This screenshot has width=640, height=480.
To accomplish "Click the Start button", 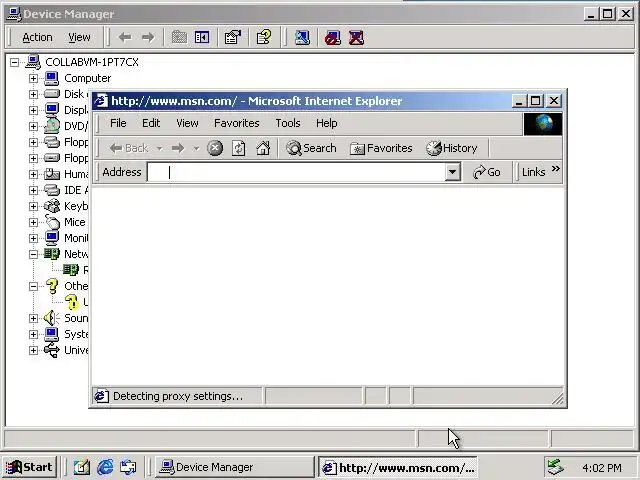I will 29,467.
